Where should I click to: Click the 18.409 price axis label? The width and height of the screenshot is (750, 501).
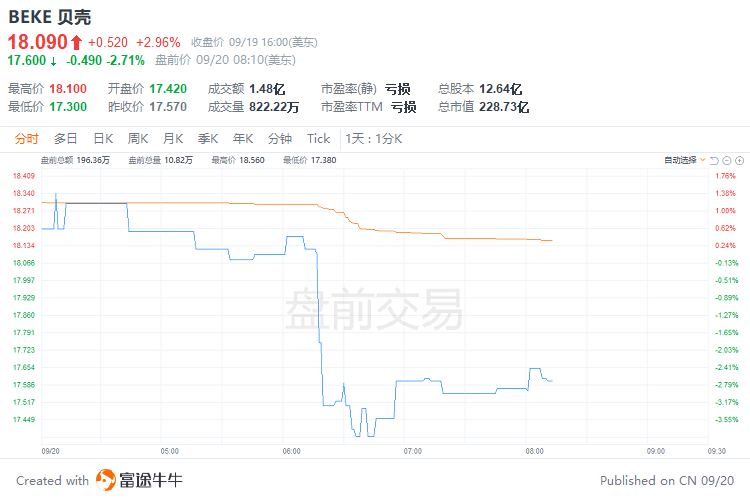tap(24, 176)
